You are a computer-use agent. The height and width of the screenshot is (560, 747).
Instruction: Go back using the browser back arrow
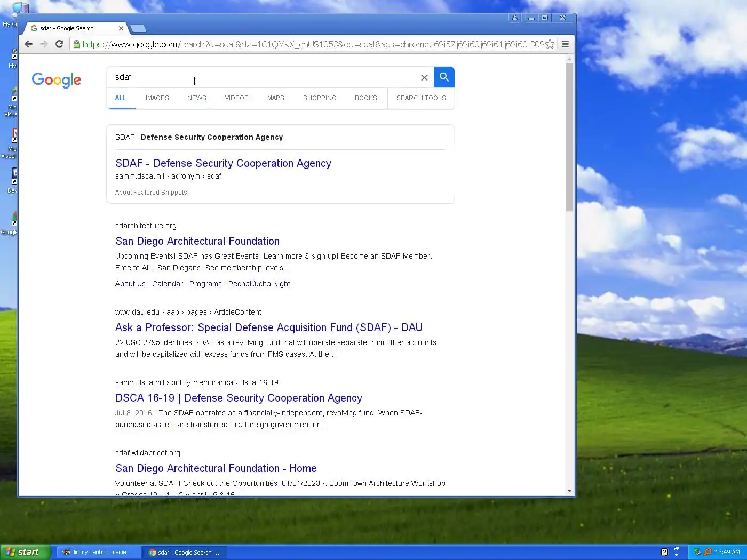pos(29,44)
